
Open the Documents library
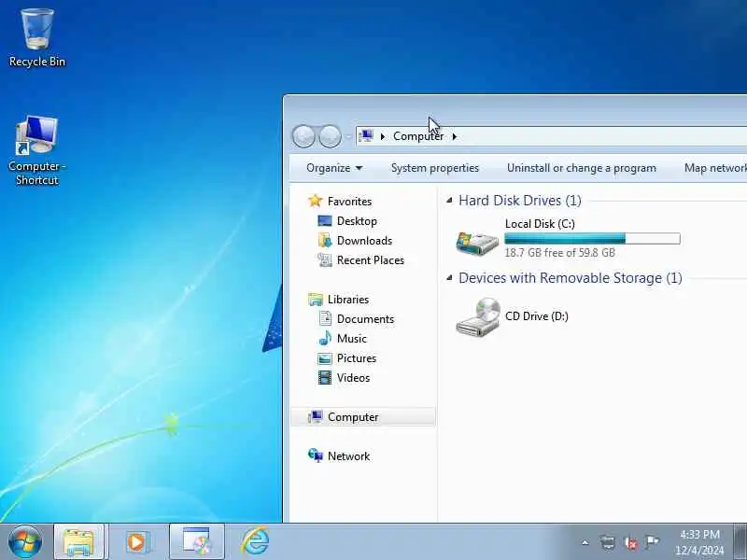pyautogui.click(x=365, y=319)
